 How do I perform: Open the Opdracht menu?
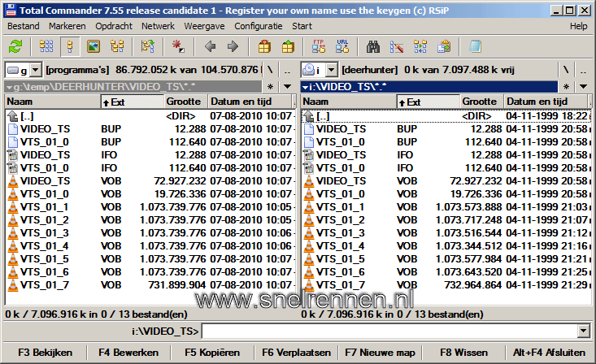coord(114,26)
